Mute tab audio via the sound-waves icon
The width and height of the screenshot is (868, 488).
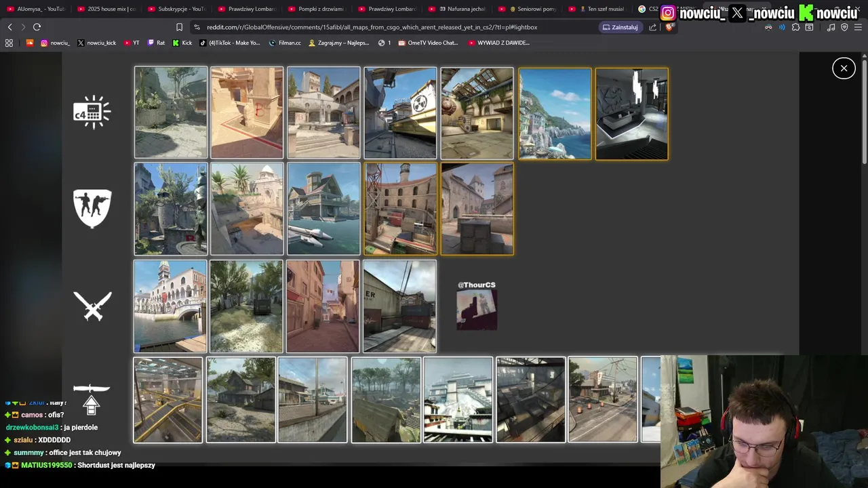coord(782,27)
